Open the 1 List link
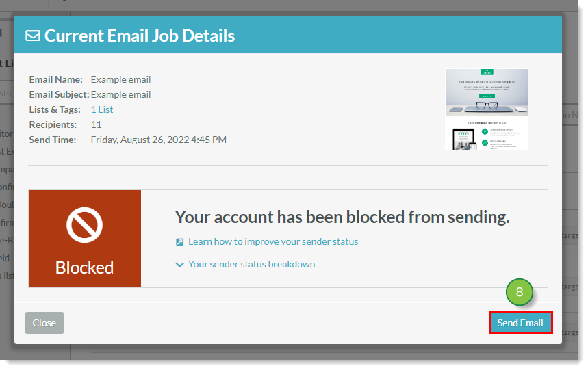This screenshot has width=588, height=370. click(x=102, y=109)
